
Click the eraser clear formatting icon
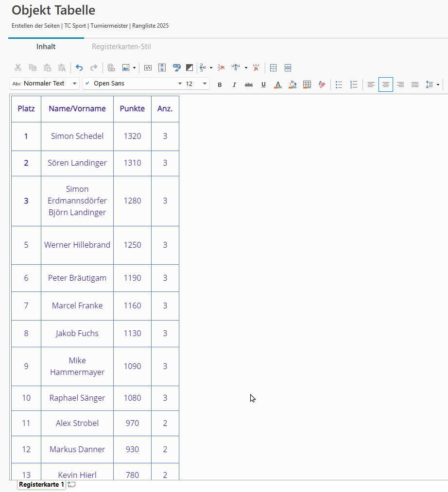tap(322, 85)
